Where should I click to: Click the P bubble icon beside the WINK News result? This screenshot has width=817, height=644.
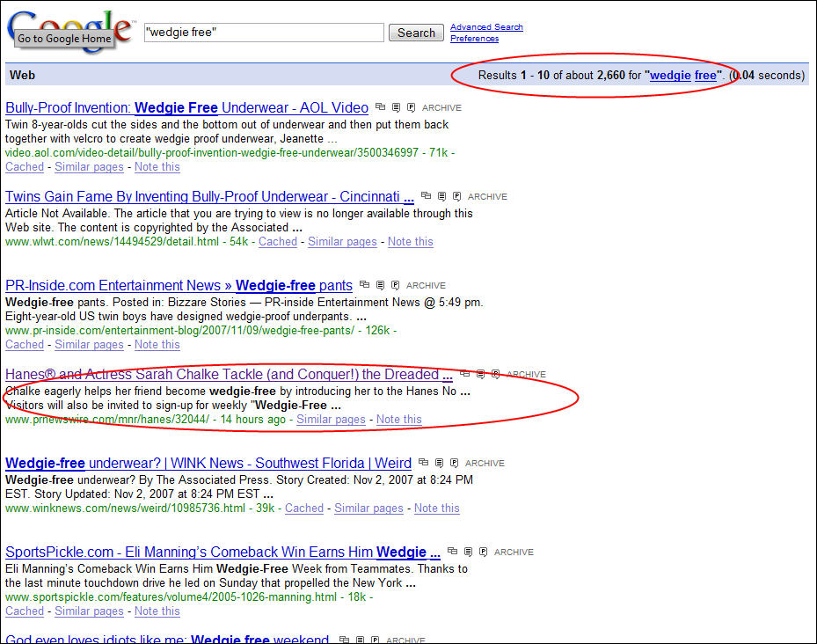click(x=455, y=463)
